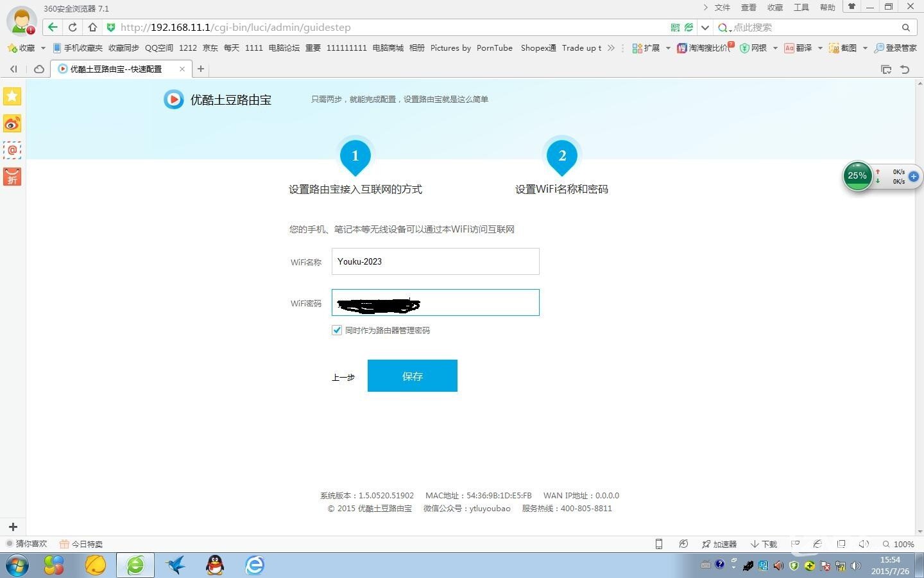
Task: Open Internet Explorer from the taskbar
Action: pos(255,565)
